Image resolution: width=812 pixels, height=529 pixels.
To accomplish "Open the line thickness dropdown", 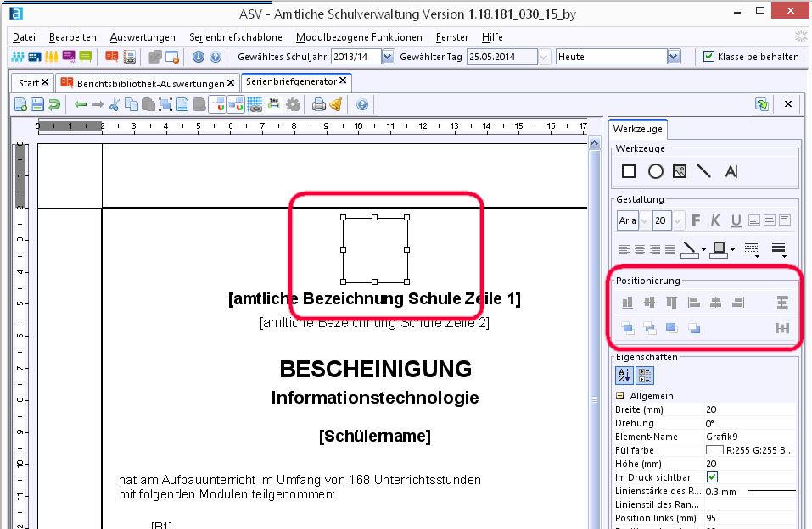I will 779,249.
